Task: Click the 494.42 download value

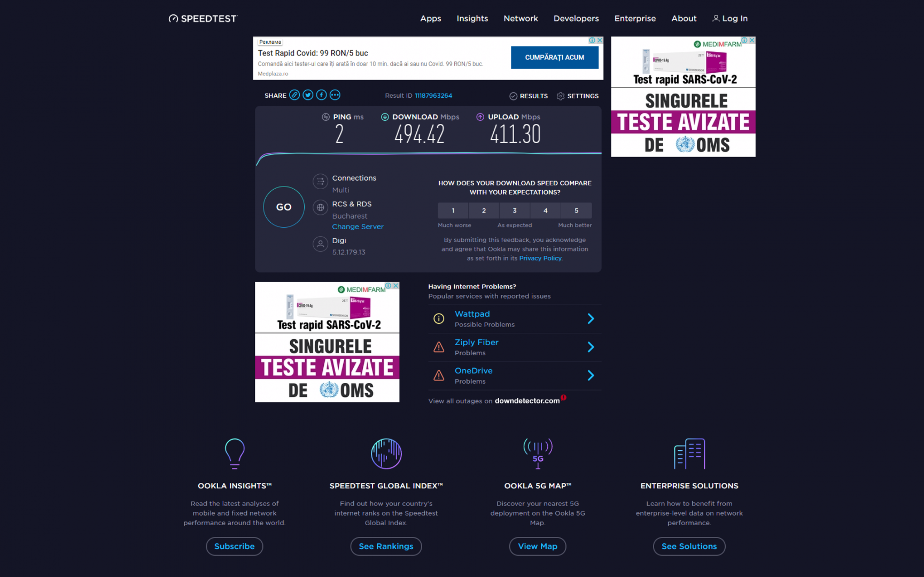Action: [x=420, y=134]
